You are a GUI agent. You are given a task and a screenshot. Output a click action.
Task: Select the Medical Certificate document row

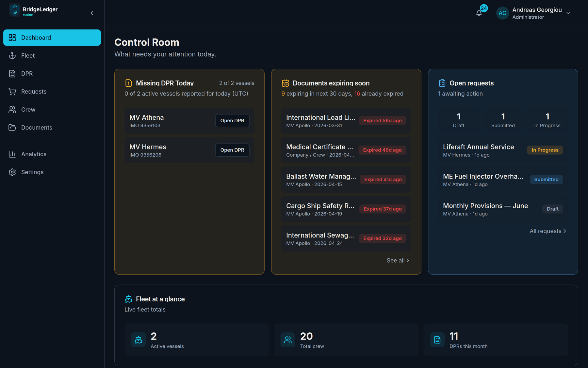(x=346, y=150)
